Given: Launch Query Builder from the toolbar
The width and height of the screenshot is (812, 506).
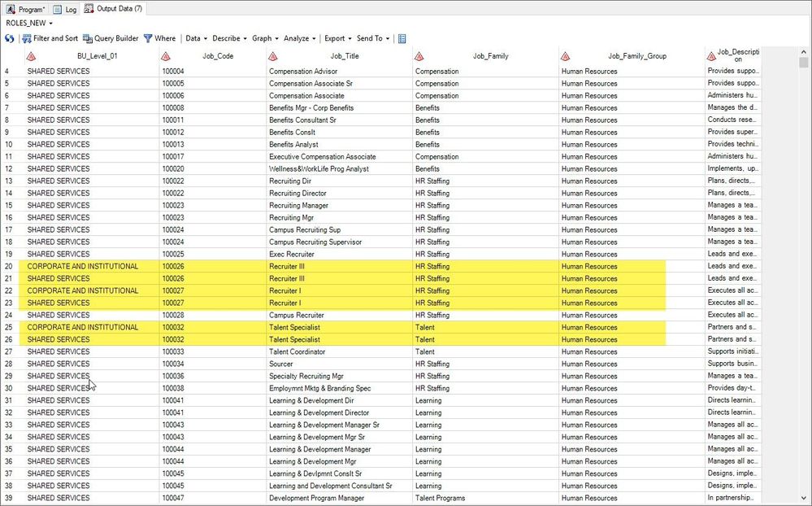Looking at the screenshot, I should tap(111, 38).
